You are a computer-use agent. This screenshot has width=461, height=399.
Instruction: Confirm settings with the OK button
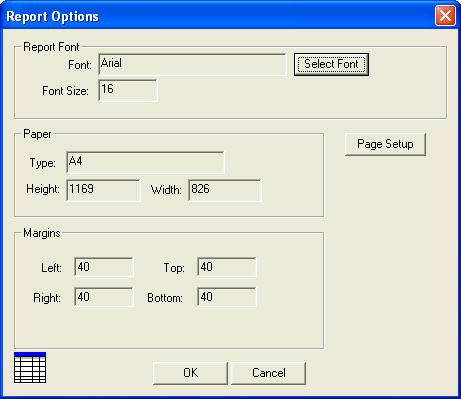(x=190, y=373)
